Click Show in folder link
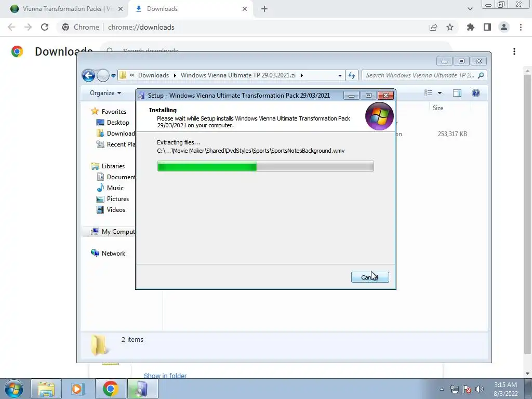Viewport: 532px width, 399px height. (x=165, y=376)
